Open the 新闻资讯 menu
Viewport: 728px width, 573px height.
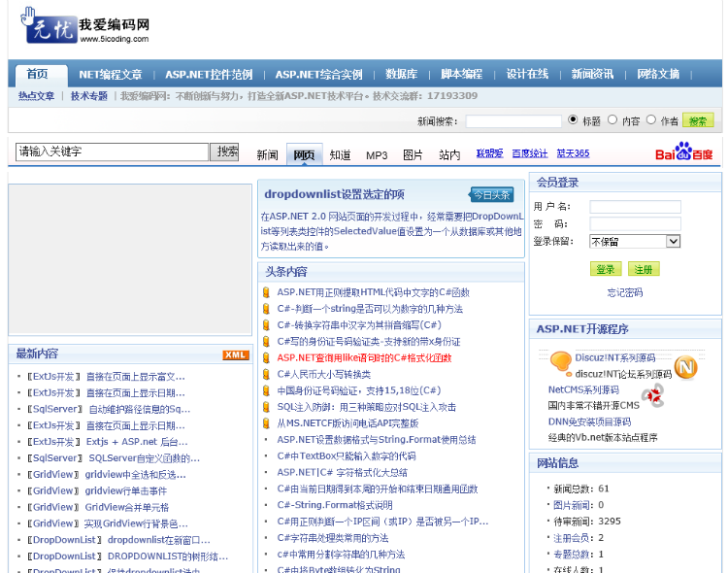[x=592, y=75]
